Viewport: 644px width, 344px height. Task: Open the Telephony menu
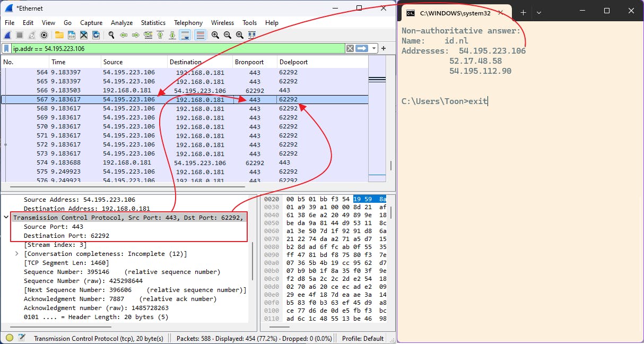pyautogui.click(x=188, y=23)
